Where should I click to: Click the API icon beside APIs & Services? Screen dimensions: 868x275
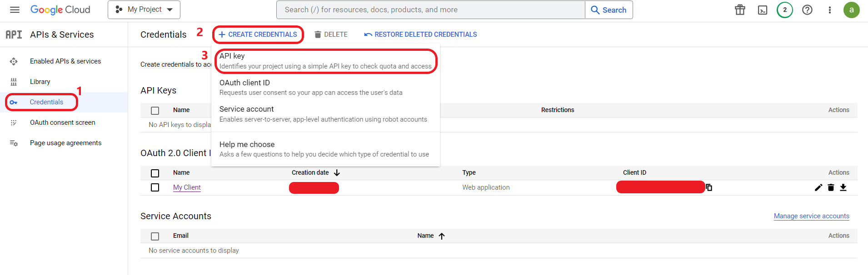(x=14, y=34)
